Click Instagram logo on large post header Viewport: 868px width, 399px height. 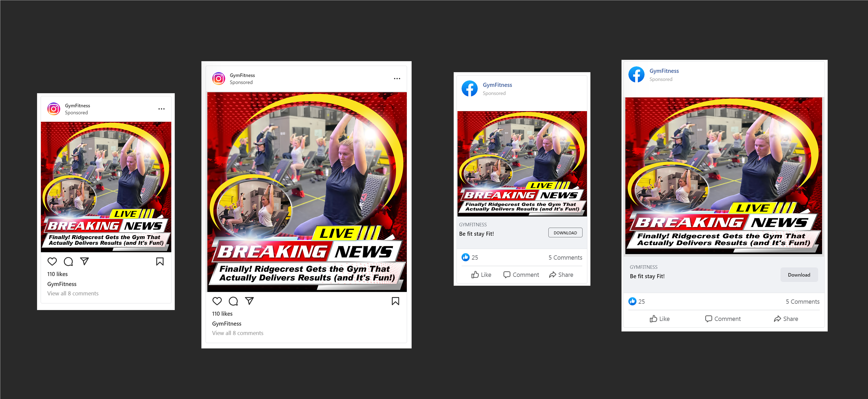click(219, 79)
